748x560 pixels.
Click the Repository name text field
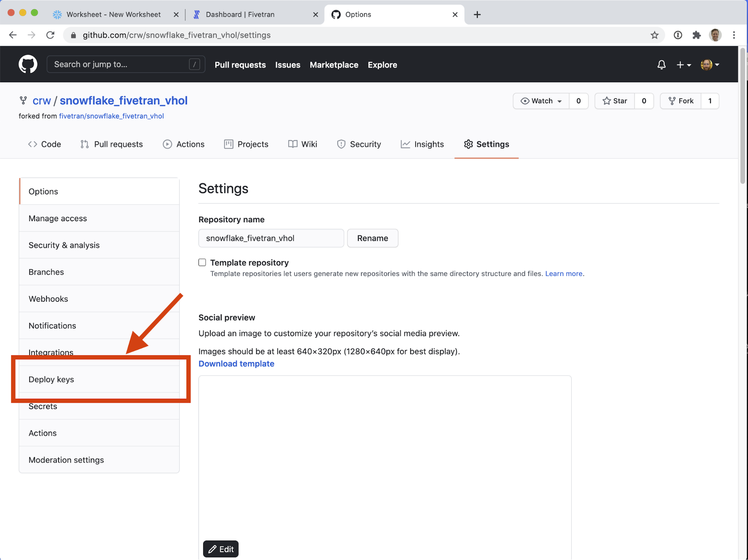271,238
